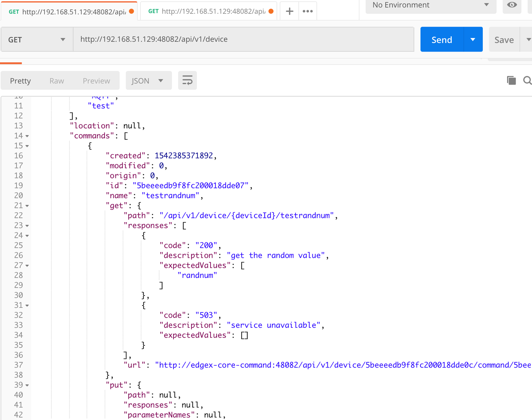Viewport: 532px width, 420px height.
Task: Collapse the object at line 15
Action: pos(27,146)
